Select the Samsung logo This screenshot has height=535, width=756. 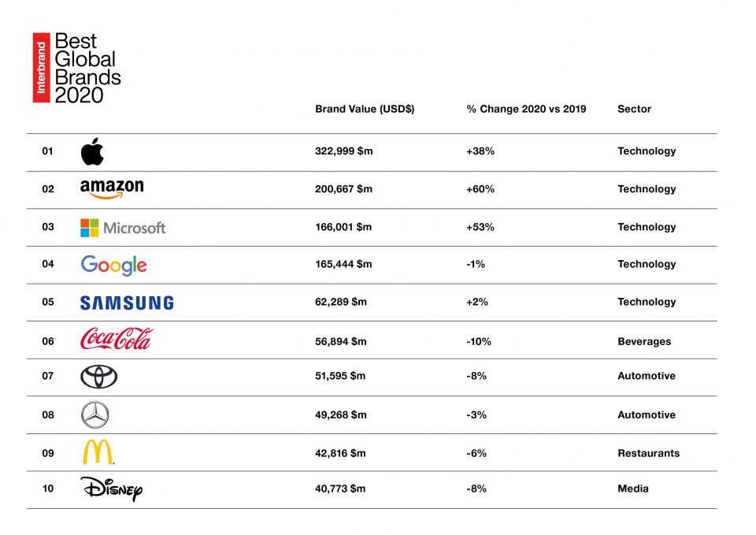(x=127, y=303)
